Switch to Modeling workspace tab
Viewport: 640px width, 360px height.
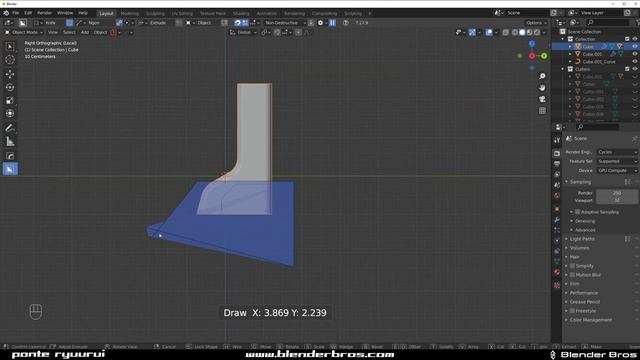click(130, 13)
